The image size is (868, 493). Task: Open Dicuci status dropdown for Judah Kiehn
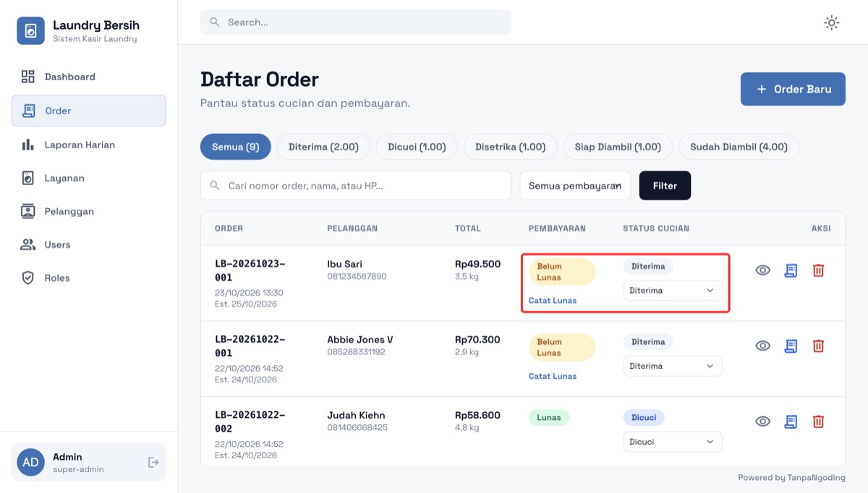[672, 442]
